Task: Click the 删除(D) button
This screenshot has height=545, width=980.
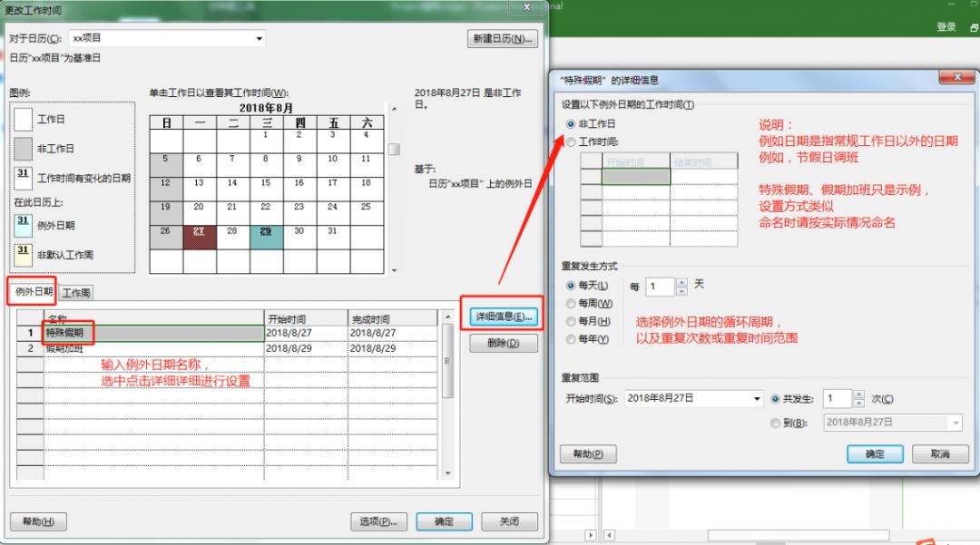Action: click(503, 343)
